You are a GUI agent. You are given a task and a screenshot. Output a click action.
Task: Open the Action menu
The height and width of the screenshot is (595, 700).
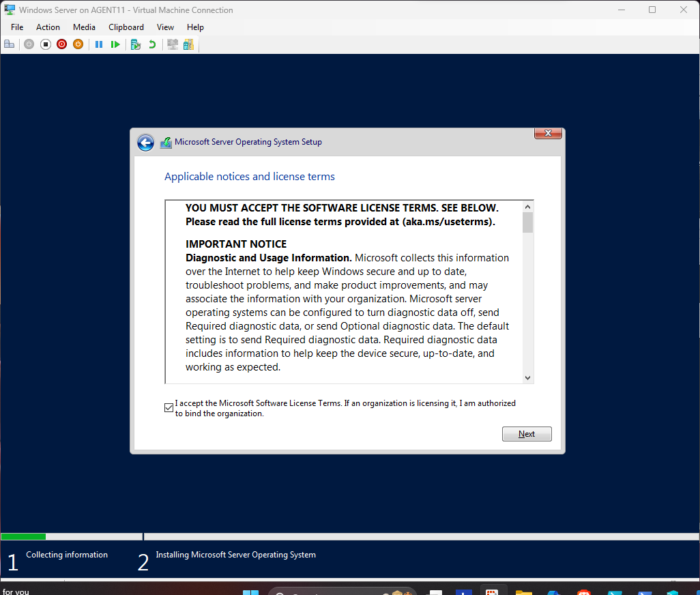coord(48,27)
